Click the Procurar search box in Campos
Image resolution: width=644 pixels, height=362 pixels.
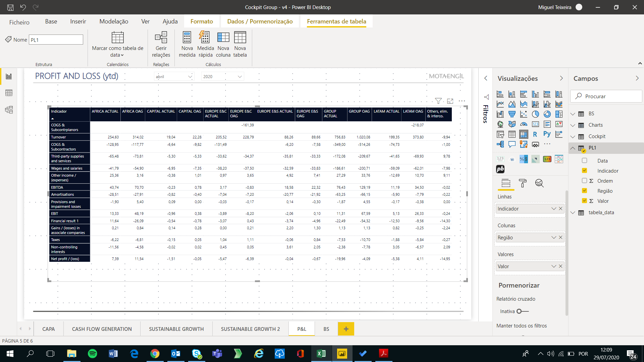[606, 96]
